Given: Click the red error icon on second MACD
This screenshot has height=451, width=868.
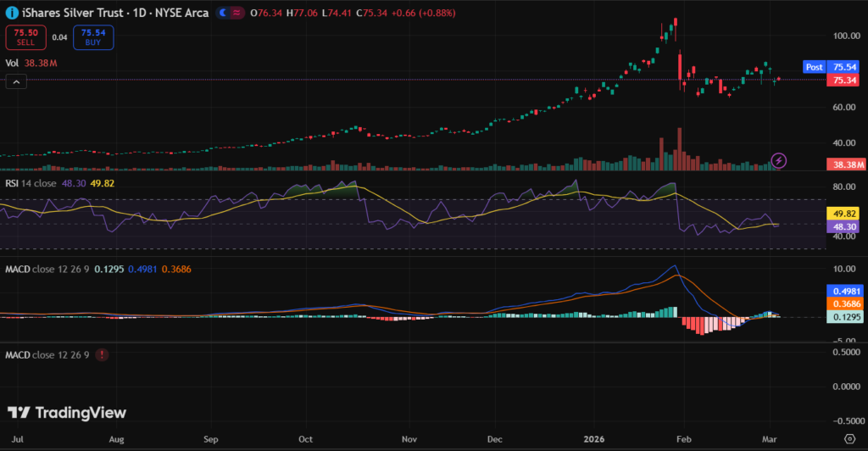Looking at the screenshot, I should click(x=102, y=355).
